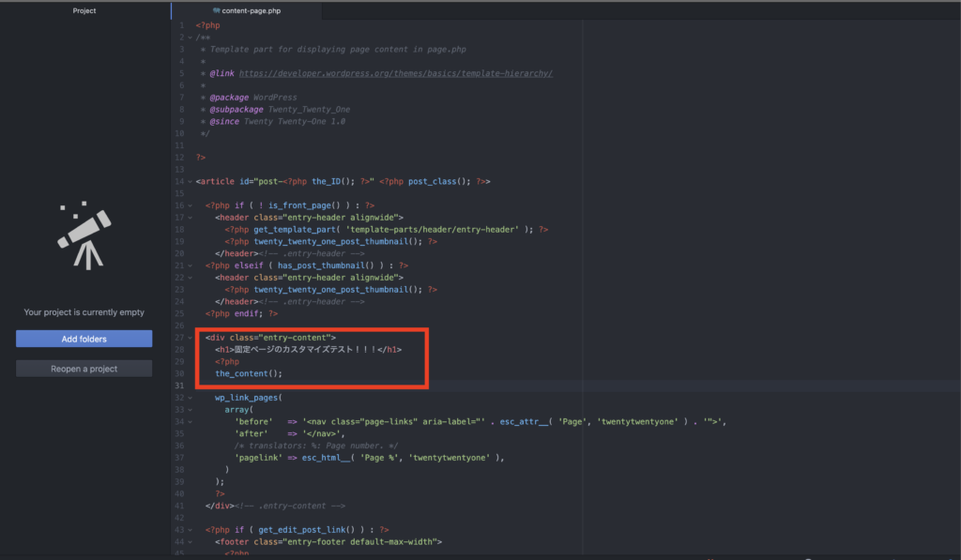Click 'pagelink' => esc_html__ line
Screen dimensions: 961x560
pos(369,458)
